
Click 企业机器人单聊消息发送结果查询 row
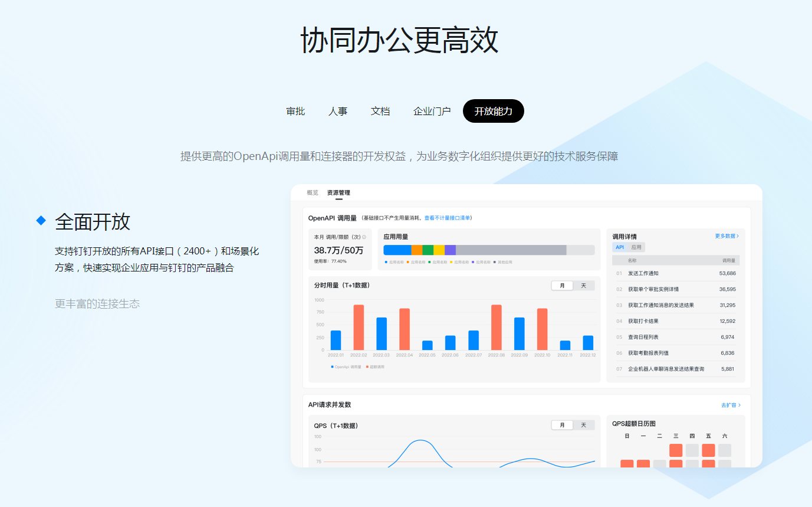(676, 369)
